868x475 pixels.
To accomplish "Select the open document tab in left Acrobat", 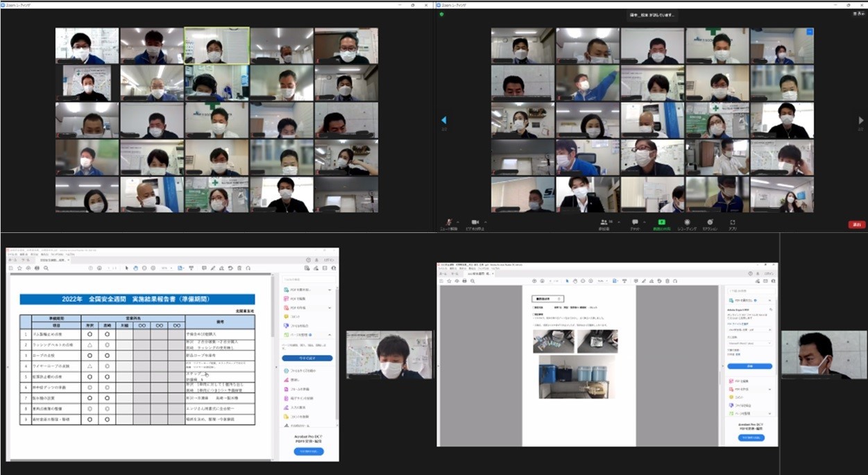I will [x=54, y=260].
